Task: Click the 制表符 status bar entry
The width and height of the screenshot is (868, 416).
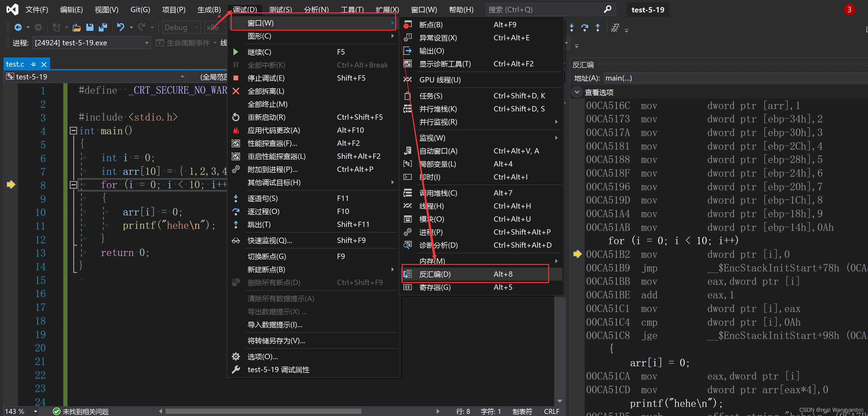Action: [522, 411]
